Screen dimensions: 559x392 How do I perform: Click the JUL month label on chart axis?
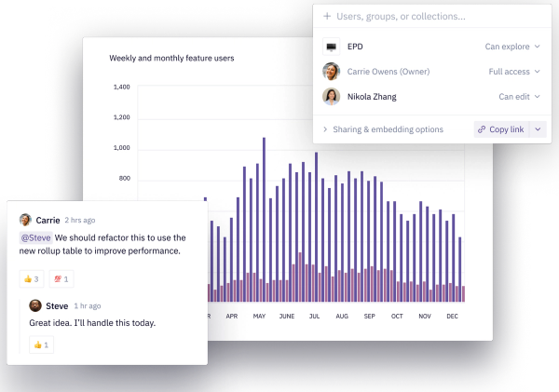pyautogui.click(x=314, y=316)
